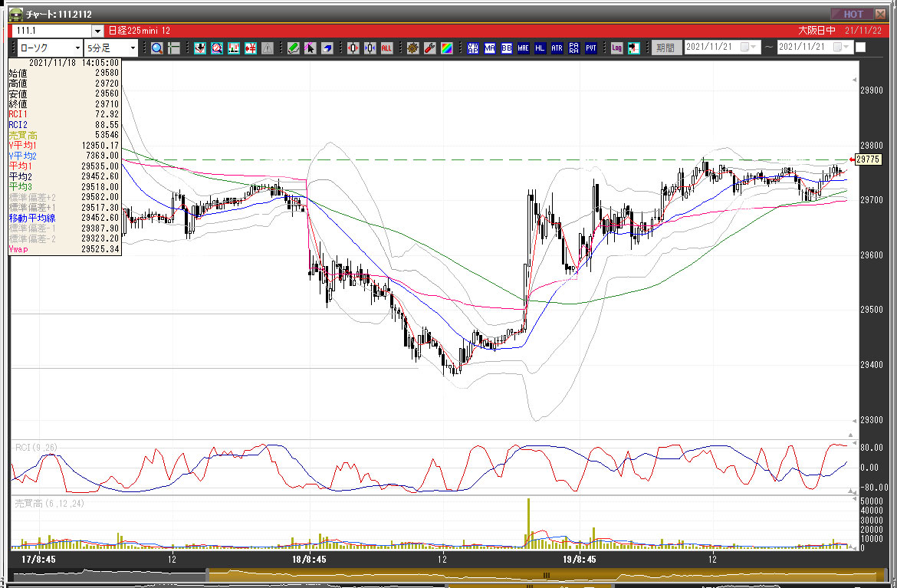Click the Vwap row in data panel
The height and width of the screenshot is (588, 897).
(x=64, y=249)
